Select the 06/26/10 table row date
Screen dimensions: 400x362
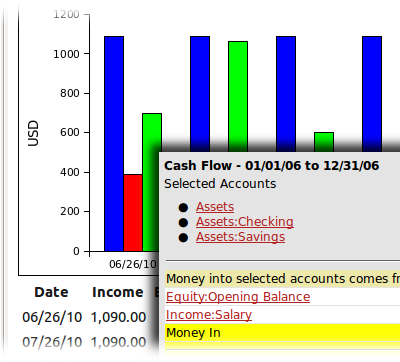click(52, 317)
